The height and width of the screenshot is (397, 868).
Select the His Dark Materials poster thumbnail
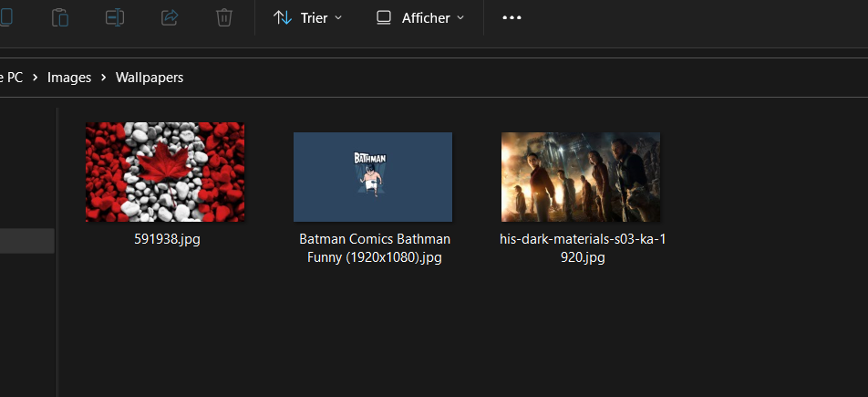point(580,177)
